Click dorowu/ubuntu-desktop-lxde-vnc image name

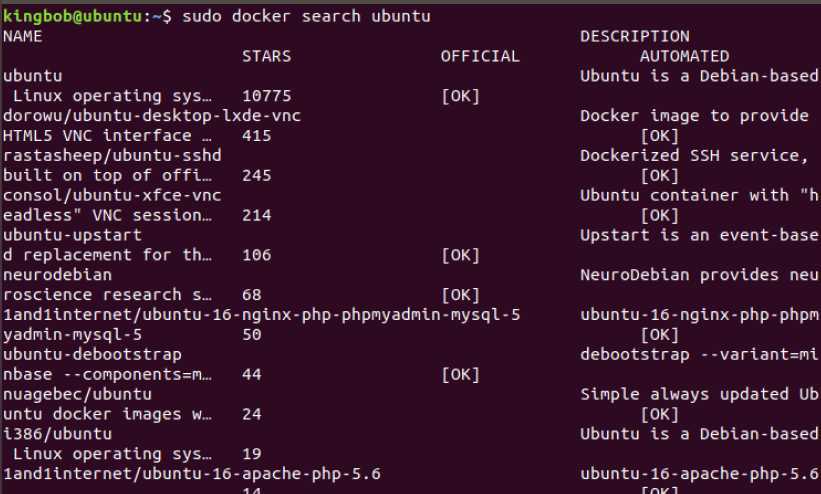click(x=152, y=116)
